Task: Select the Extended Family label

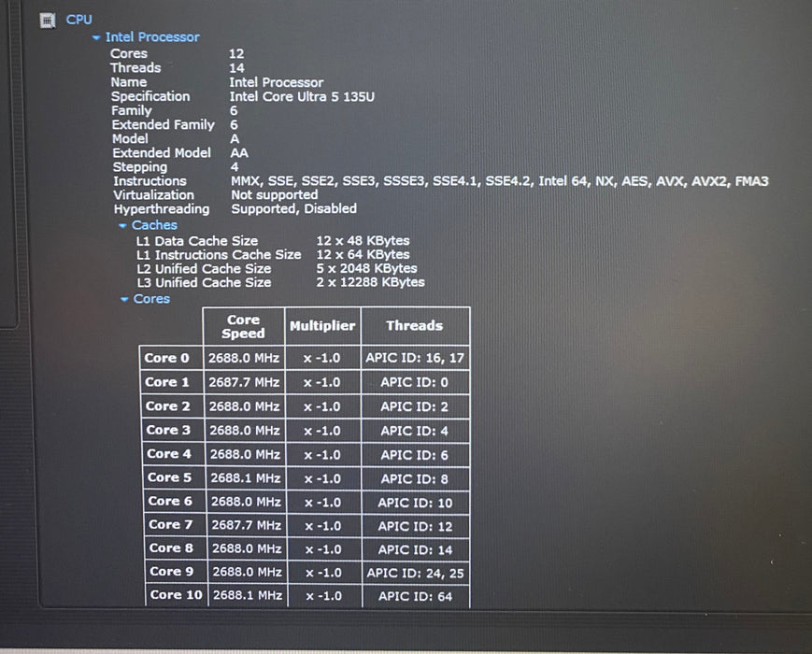Action: [x=164, y=125]
